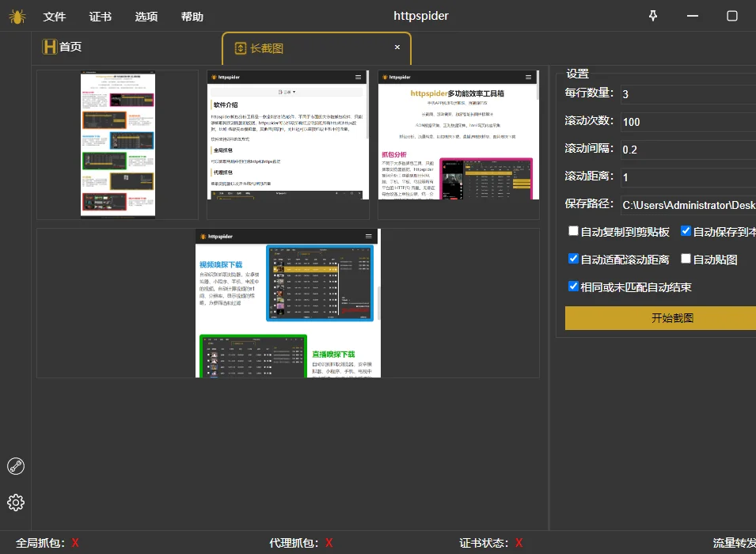
Task: Click the httpspider title text
Action: [421, 16]
